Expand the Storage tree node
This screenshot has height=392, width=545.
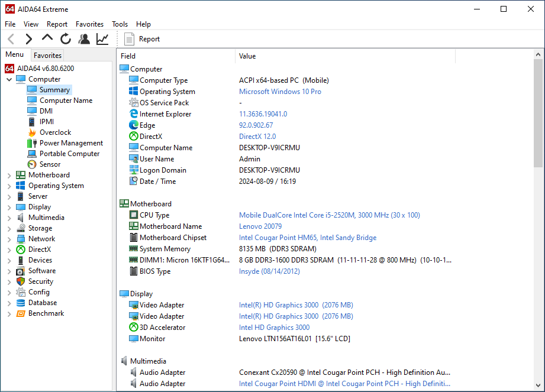tap(9, 228)
